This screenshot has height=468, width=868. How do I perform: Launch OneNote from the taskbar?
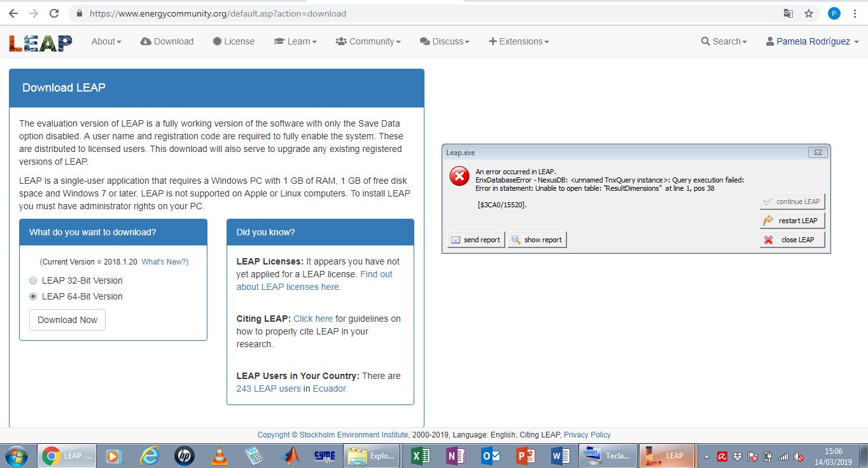pos(456,455)
